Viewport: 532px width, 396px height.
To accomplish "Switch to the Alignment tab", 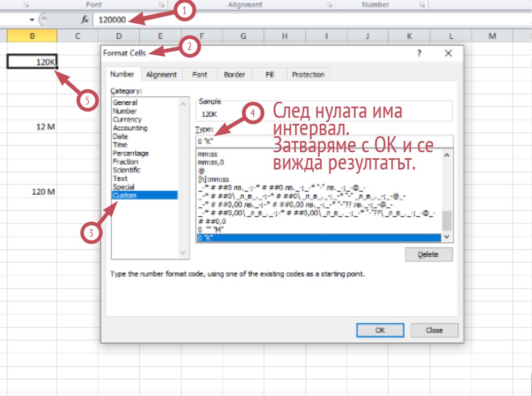I will click(x=161, y=75).
